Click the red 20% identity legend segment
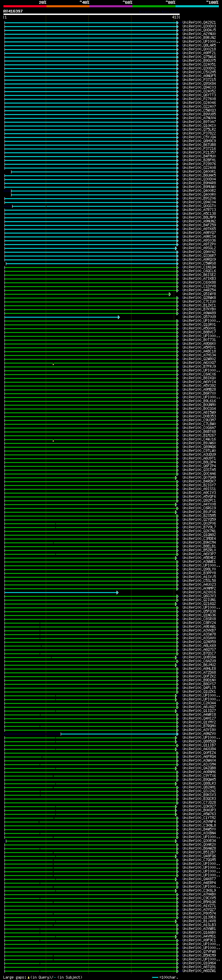 coord(25,6)
